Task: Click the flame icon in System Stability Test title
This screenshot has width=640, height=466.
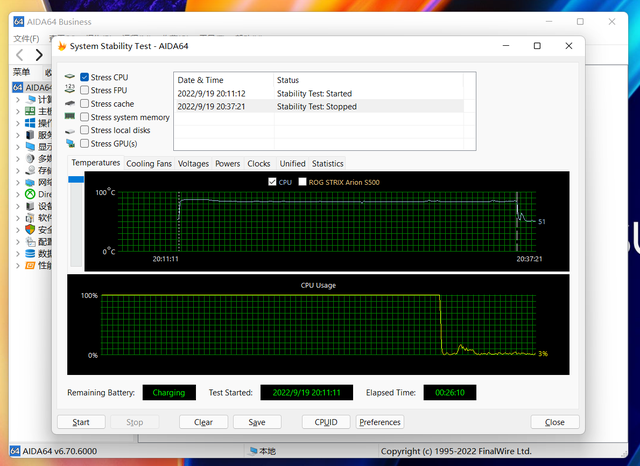Action: (62, 46)
